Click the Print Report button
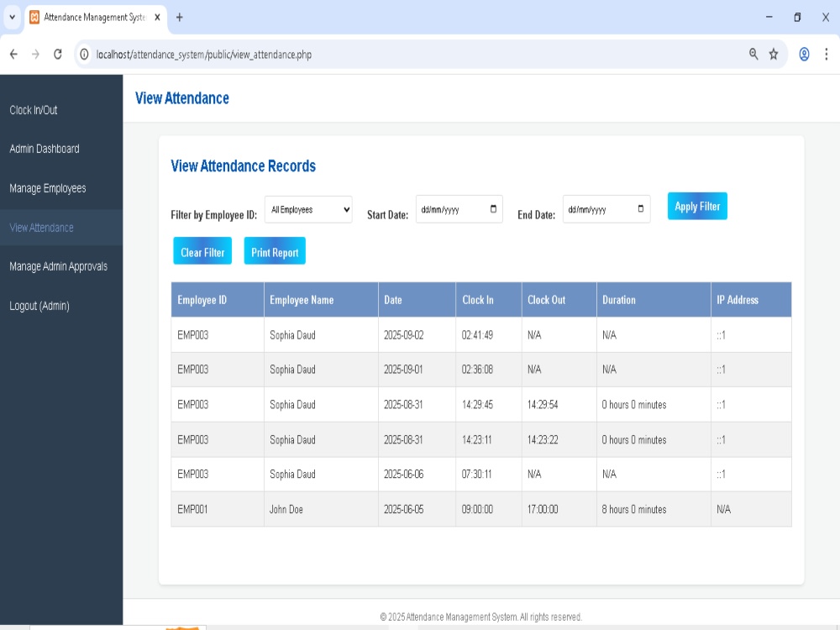840x630 pixels. pyautogui.click(x=275, y=250)
